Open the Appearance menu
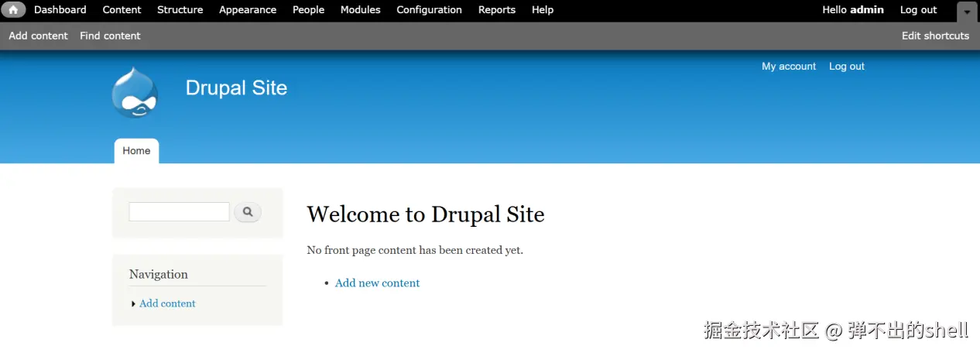The height and width of the screenshot is (353, 980). (248, 10)
